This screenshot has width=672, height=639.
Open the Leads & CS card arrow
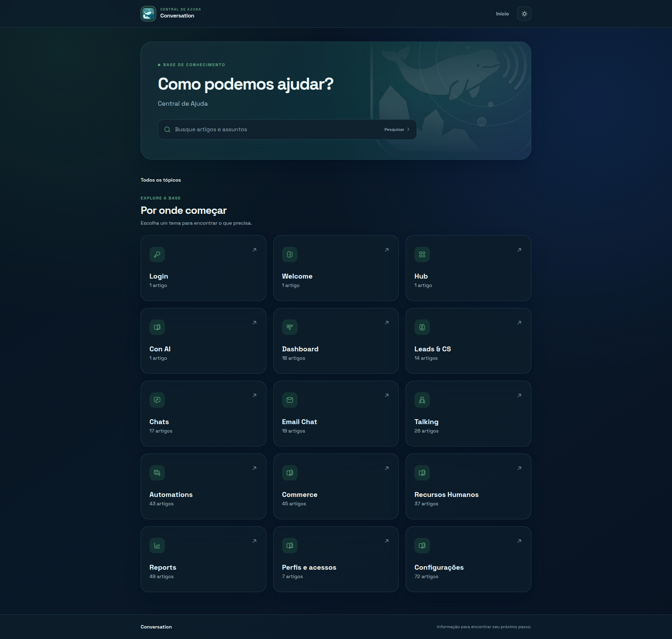click(x=519, y=323)
